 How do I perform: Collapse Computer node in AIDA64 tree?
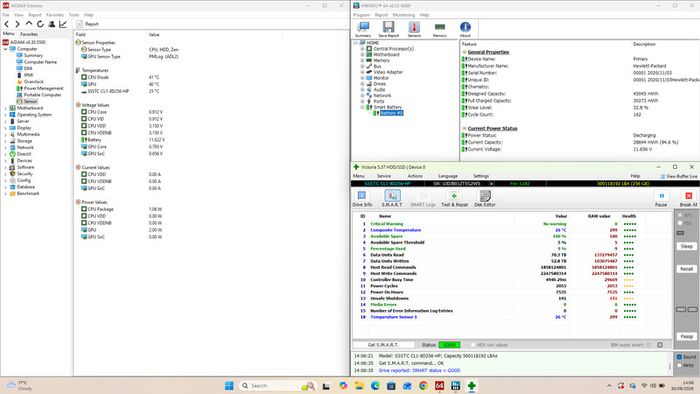[5, 49]
